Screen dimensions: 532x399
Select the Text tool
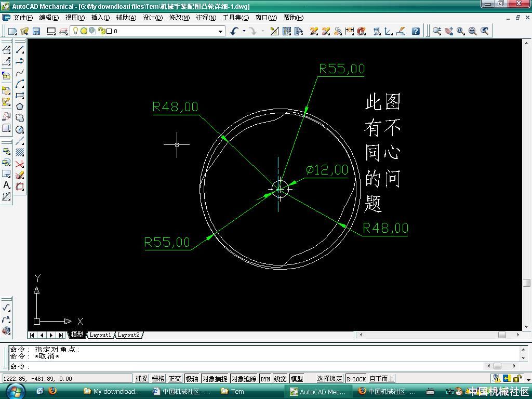click(x=7, y=185)
